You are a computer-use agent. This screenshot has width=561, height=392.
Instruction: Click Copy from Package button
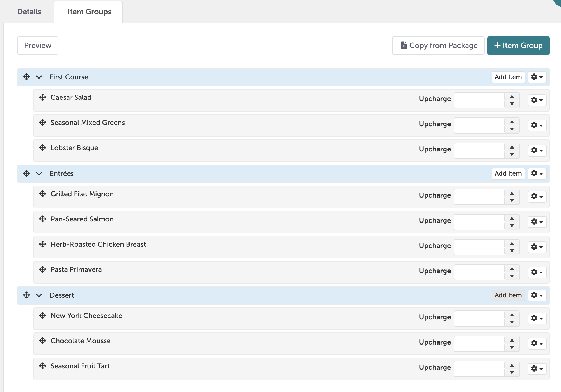[x=438, y=46]
